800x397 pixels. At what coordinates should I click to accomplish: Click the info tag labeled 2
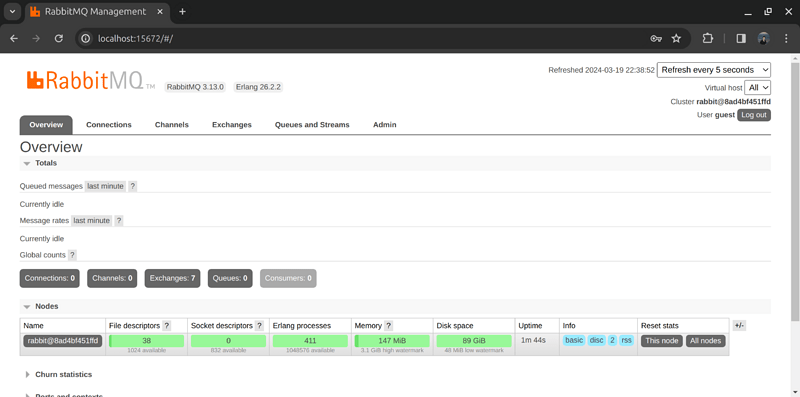point(612,340)
